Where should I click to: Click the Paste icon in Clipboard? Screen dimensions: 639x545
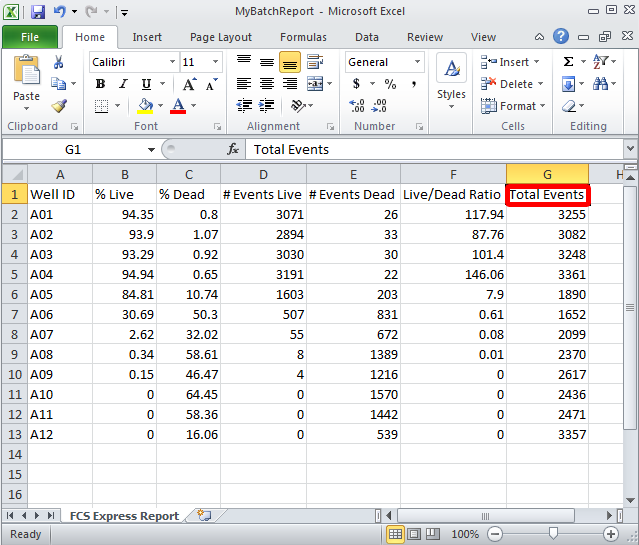click(x=26, y=78)
